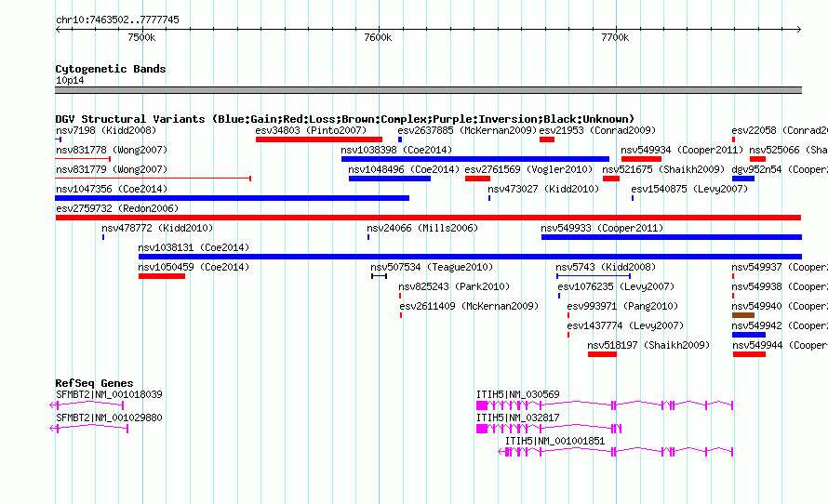Open variant label nsv549934 (Cooper2011)

[x=682, y=150]
